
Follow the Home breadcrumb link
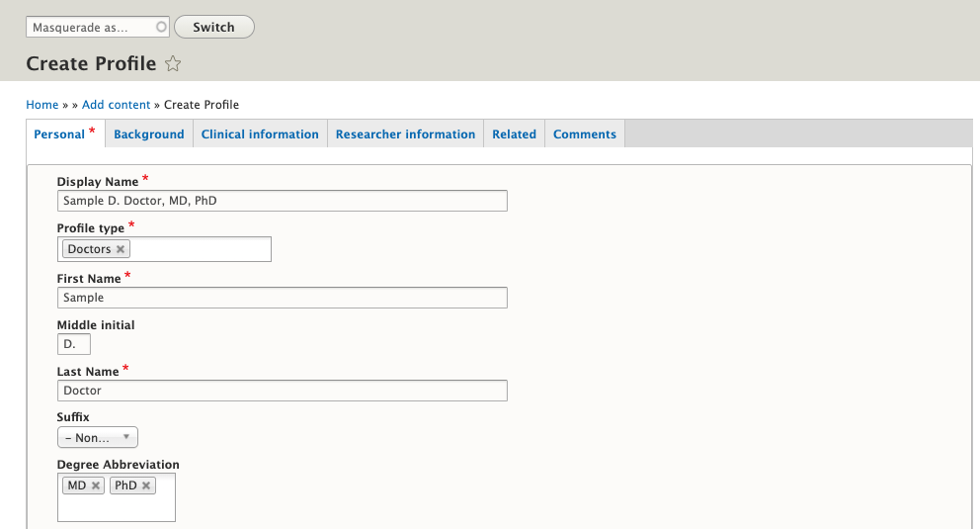coord(42,105)
